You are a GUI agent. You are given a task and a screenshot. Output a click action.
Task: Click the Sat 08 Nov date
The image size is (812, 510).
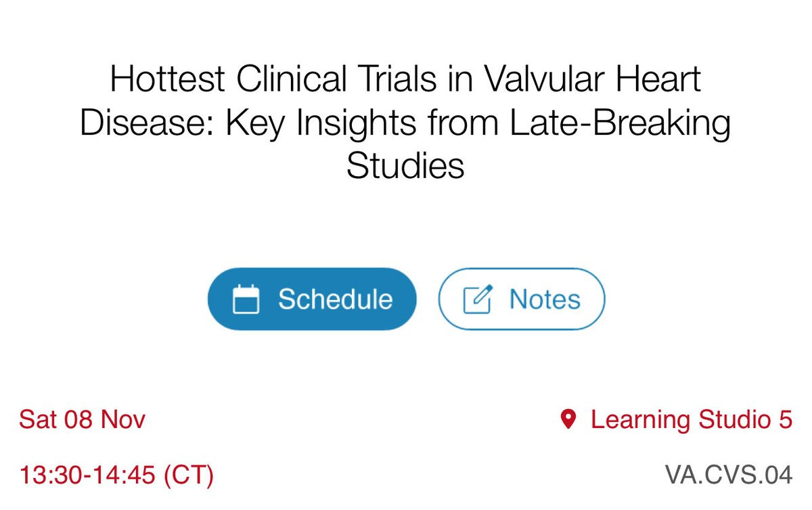82,420
